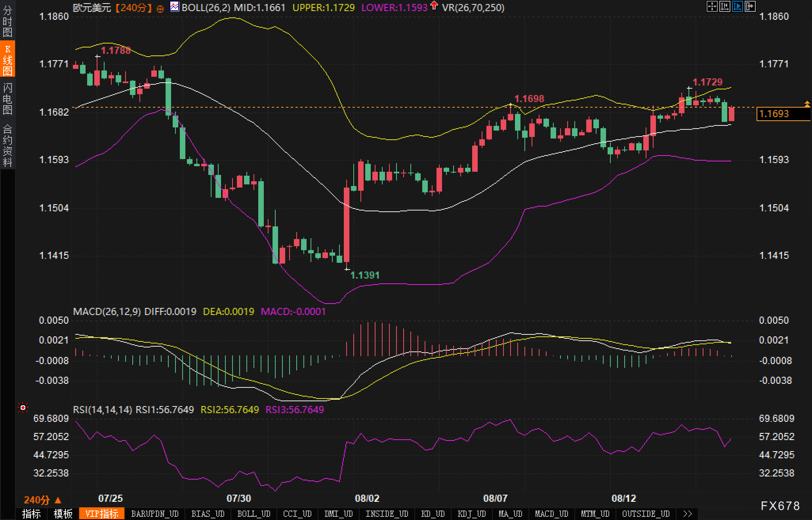Switch to 闪电图 tick chart view
This screenshot has width=812, height=520.
[8, 99]
